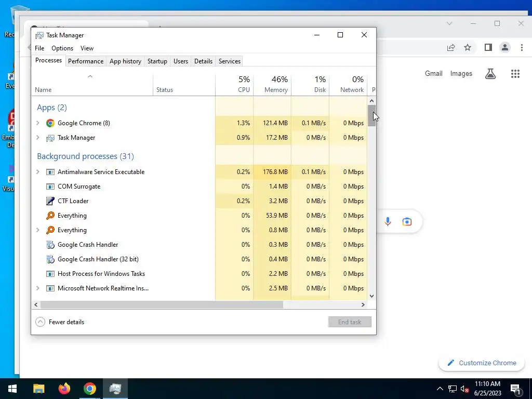Bookmark this page with the star icon
Screen dimensions: 532x399
coord(468,47)
